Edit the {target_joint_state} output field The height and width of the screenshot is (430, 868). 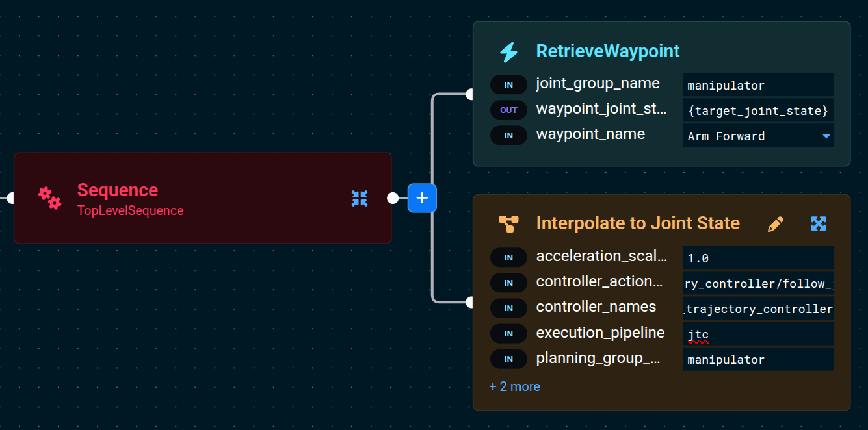click(757, 111)
